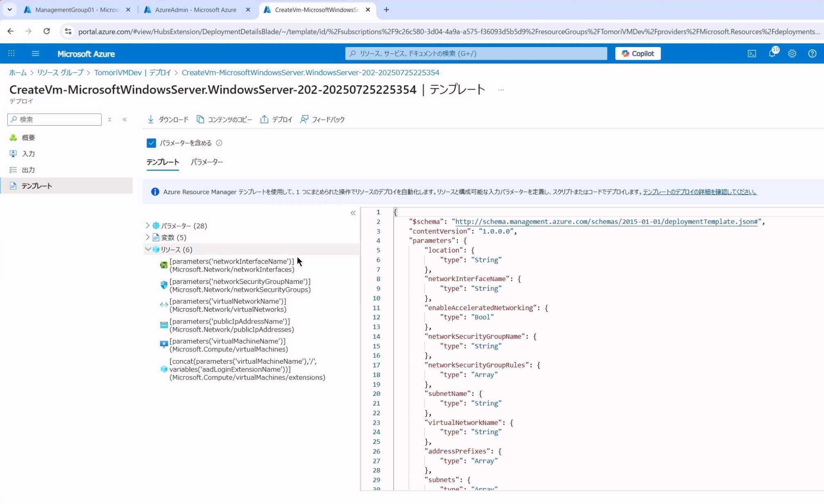
Task: Collapse the リソース (6) tree node
Action: pos(148,249)
